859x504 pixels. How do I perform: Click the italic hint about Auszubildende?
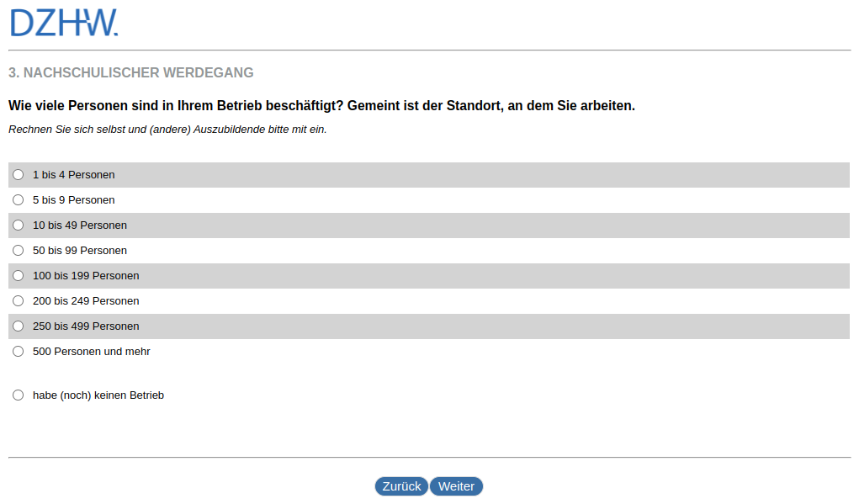(167, 130)
